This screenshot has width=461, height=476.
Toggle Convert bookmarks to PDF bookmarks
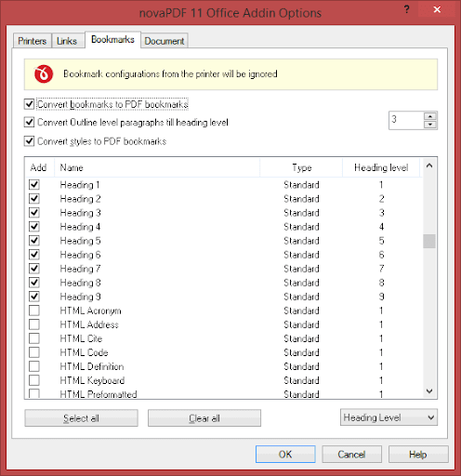click(29, 104)
